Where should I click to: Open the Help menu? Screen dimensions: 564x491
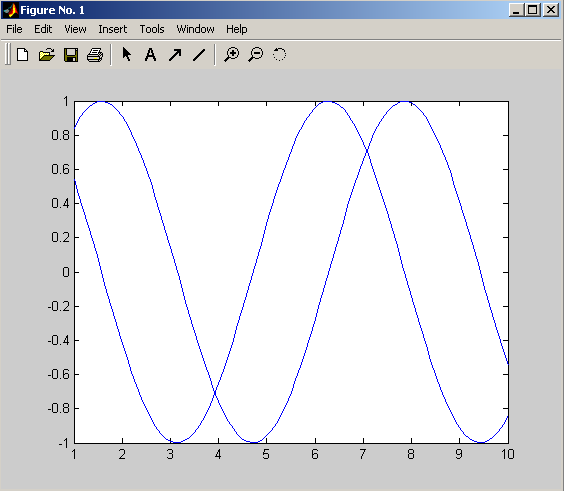[236, 29]
